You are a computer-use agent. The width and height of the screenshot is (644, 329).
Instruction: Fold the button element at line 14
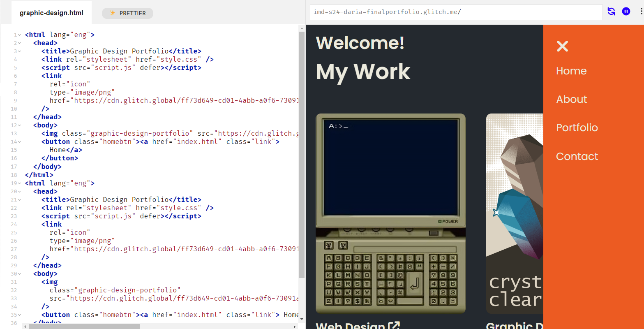coord(20,142)
